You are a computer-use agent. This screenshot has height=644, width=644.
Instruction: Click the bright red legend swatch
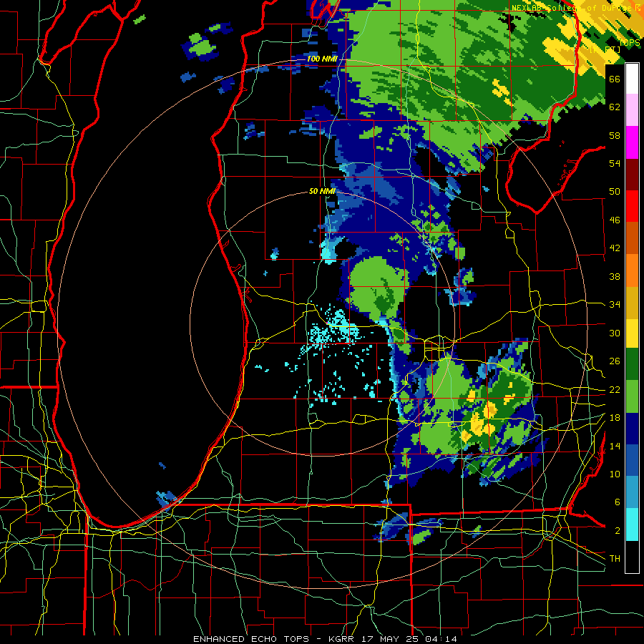632,206
